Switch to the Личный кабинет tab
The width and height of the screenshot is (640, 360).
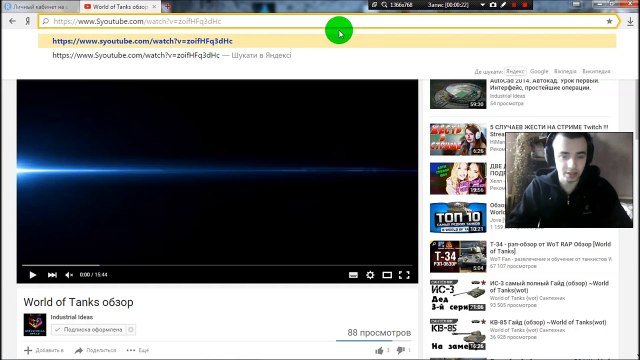(x=40, y=7)
